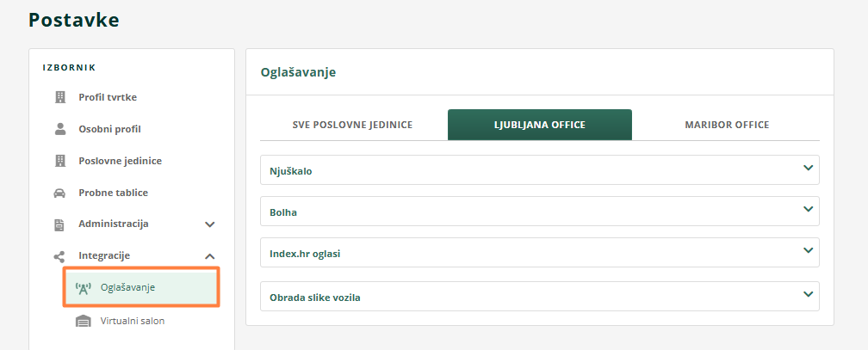Click the share icon beside Integracije

point(60,256)
